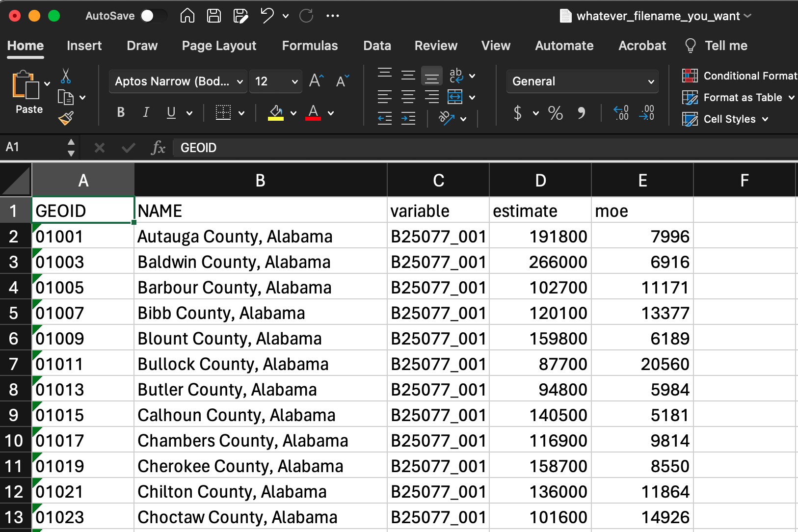Open the Formulas tab

tap(310, 46)
